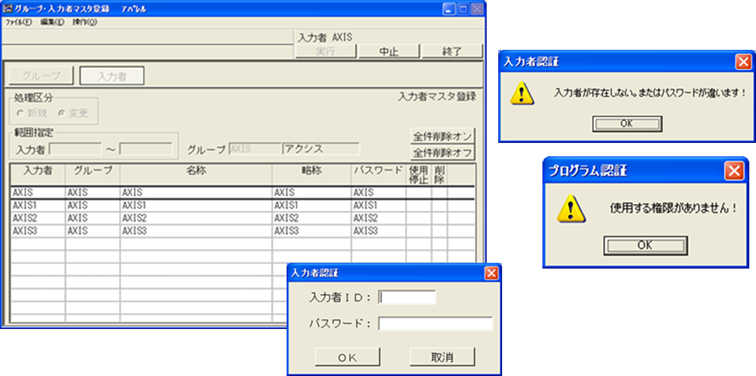Screen dimensions: 756x376
Task: Close the プログラム認証 dialog
Action: (733, 170)
